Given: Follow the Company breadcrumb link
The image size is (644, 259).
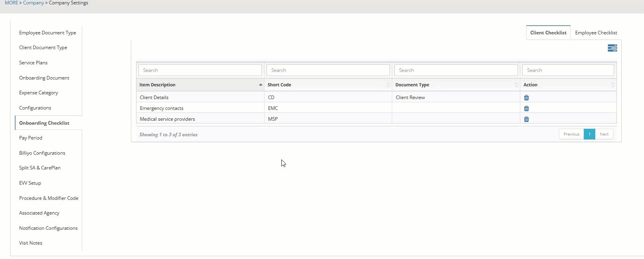Looking at the screenshot, I should coord(34,3).
